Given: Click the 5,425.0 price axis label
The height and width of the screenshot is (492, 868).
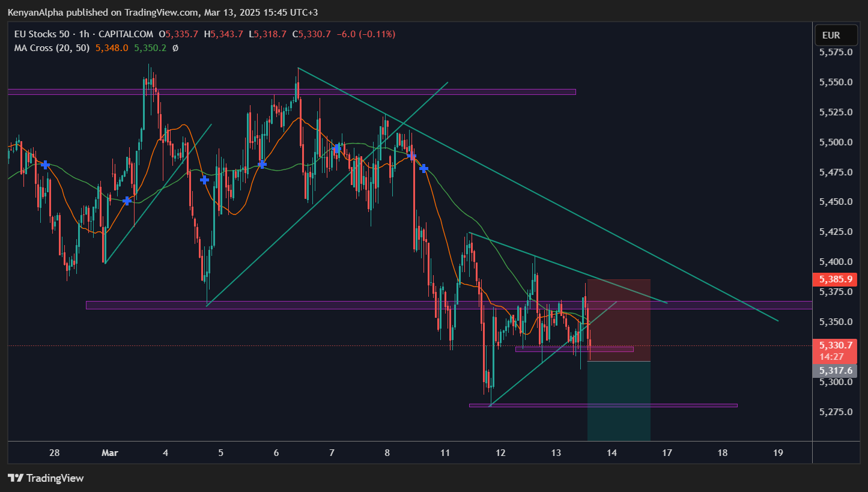Looking at the screenshot, I should tap(836, 231).
